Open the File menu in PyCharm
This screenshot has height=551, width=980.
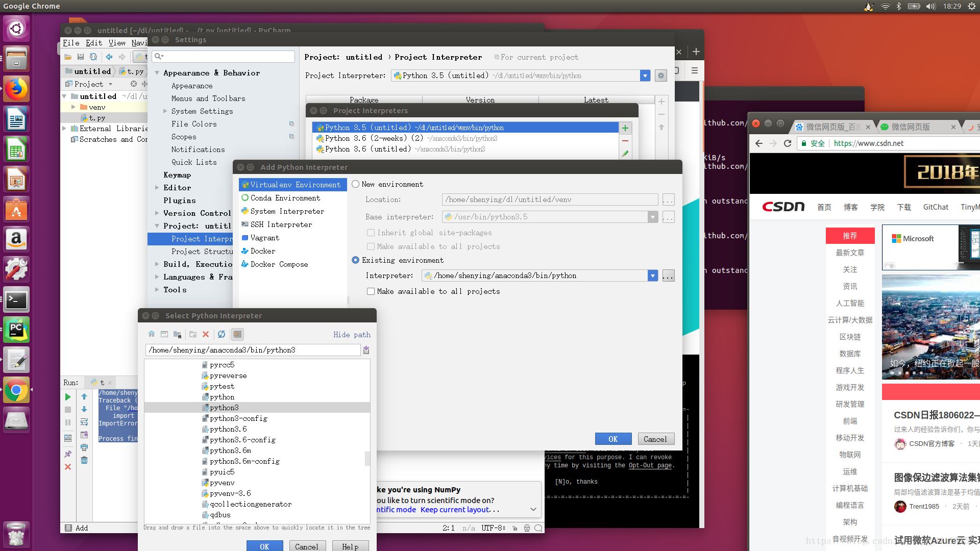(x=71, y=43)
